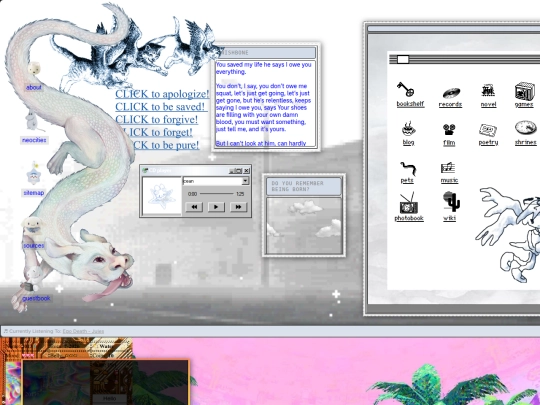Click the 'Currently Listening To:' text
Image resolution: width=540 pixels, height=405 pixels.
click(35, 331)
